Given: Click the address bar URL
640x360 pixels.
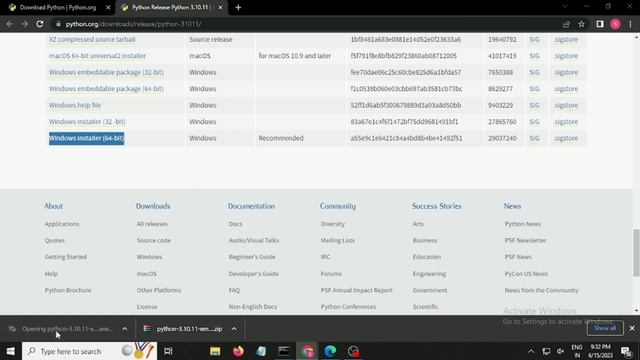Looking at the screenshot, I should coord(133,24).
